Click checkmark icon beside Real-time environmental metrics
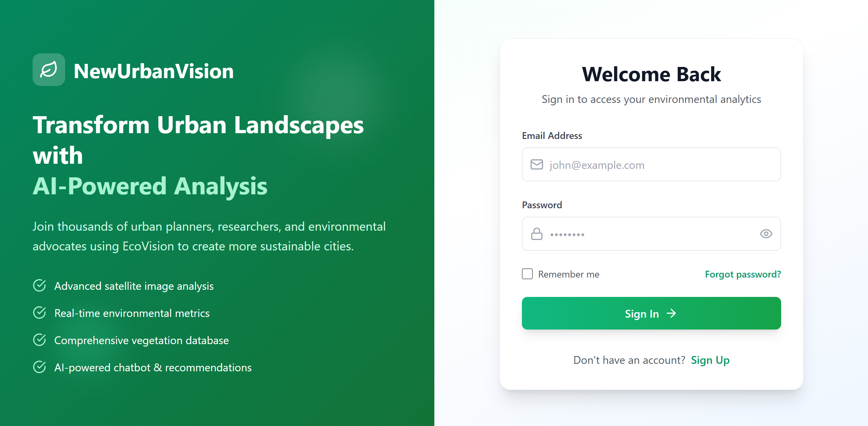 coord(40,313)
